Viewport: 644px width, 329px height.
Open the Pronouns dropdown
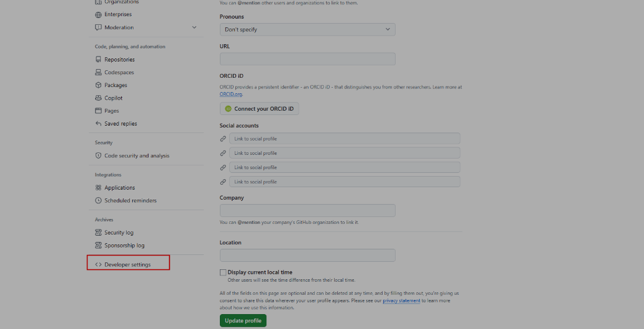click(x=307, y=29)
